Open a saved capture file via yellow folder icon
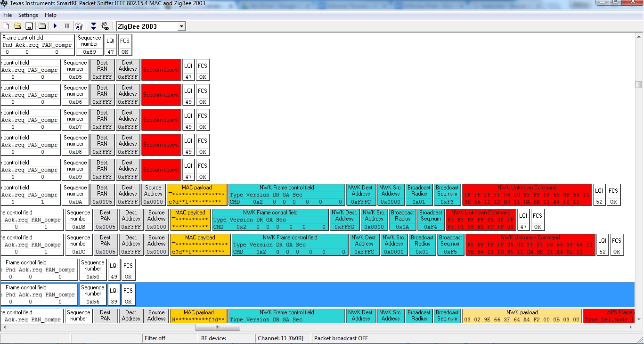Screen dimensions: 644x344 click(17, 26)
